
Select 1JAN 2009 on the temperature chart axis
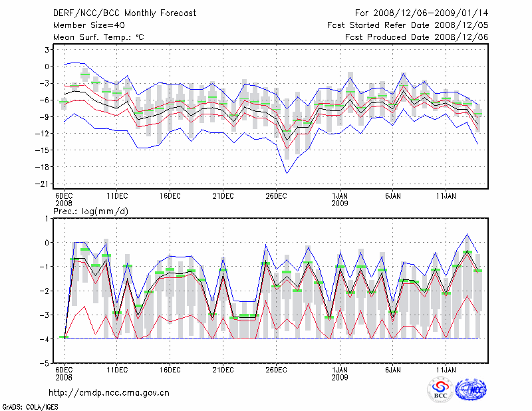click(340, 200)
